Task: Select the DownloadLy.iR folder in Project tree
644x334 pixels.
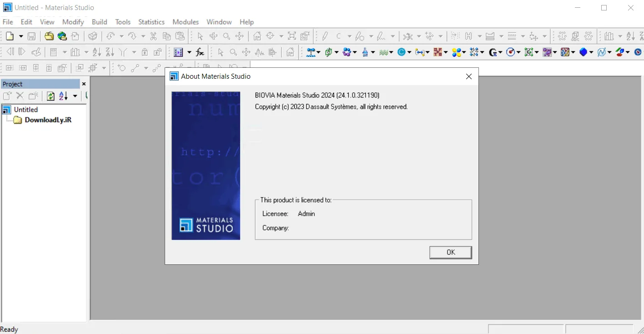Action: click(48, 120)
